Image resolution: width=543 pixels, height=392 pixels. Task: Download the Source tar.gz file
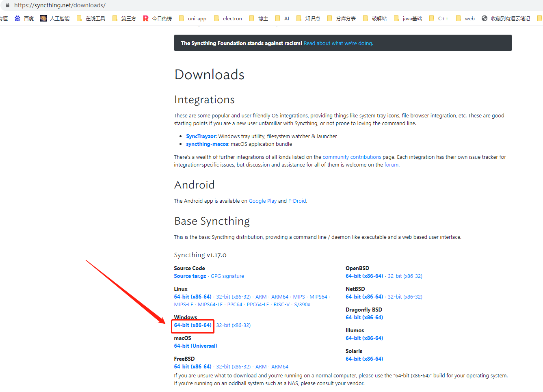190,276
